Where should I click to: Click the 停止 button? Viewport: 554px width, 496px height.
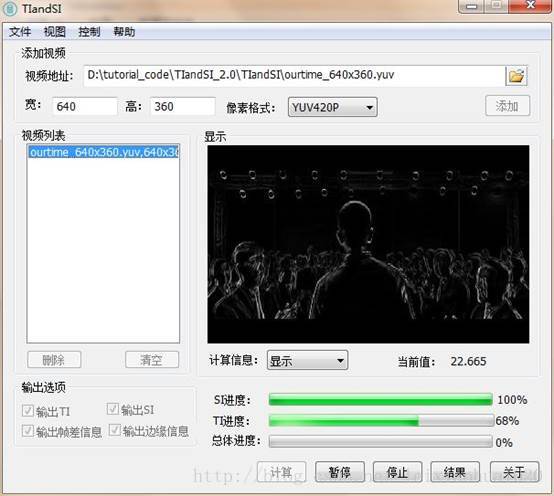397,472
